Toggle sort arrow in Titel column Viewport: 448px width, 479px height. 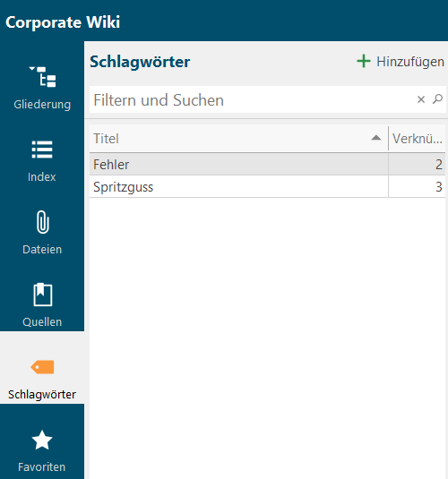click(376, 138)
